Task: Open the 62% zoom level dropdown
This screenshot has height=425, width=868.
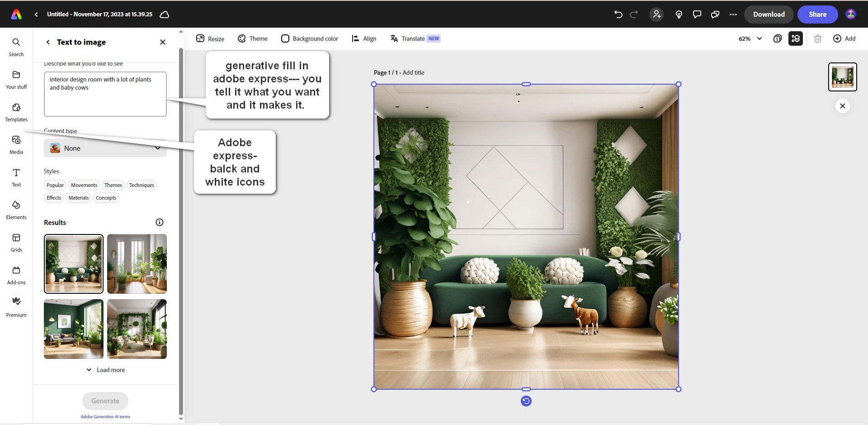Action: (x=750, y=38)
